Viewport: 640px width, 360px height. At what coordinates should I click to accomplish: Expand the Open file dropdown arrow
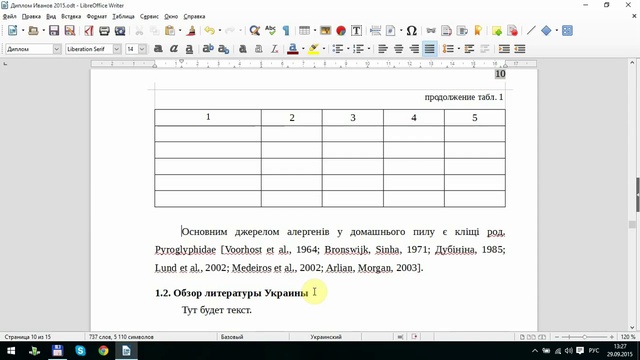(x=43, y=31)
